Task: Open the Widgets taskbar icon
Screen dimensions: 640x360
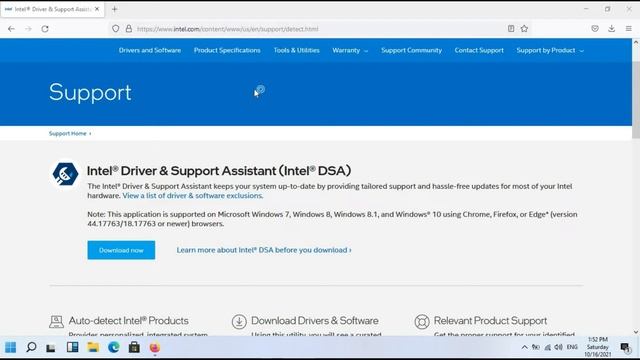Action: pos(72,347)
